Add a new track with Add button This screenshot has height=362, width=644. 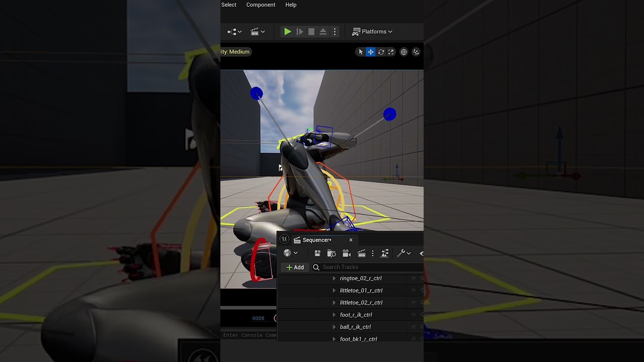tap(295, 267)
